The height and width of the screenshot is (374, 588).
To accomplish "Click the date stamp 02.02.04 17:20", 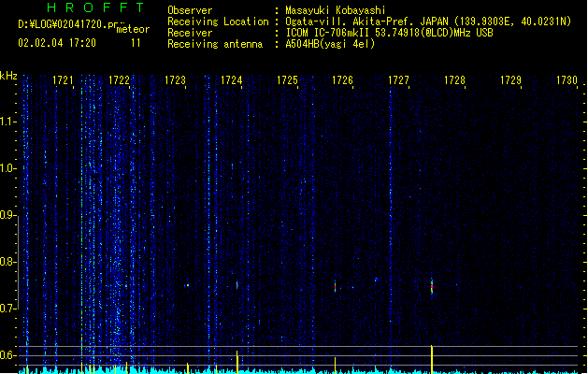I will [x=57, y=43].
